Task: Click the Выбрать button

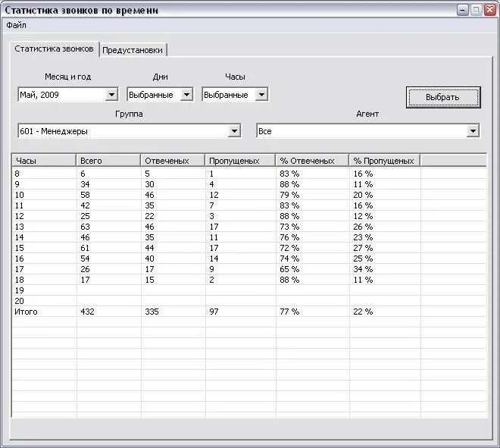Action: (443, 97)
